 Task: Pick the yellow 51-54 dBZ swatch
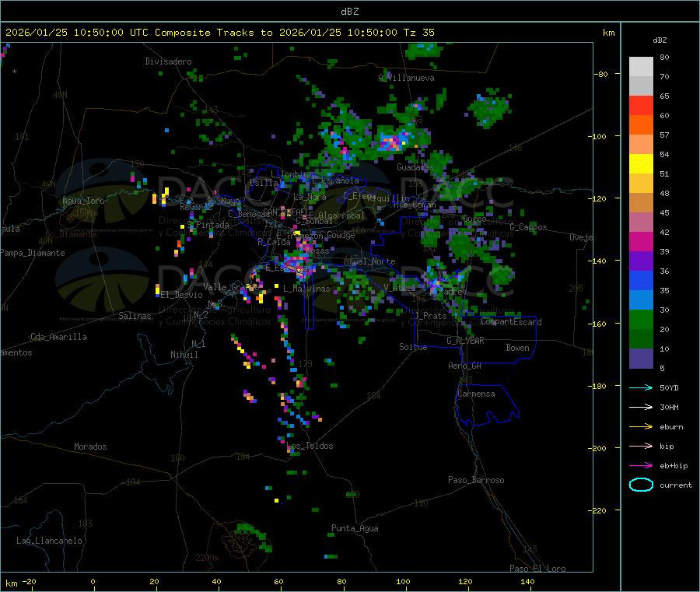(x=641, y=164)
